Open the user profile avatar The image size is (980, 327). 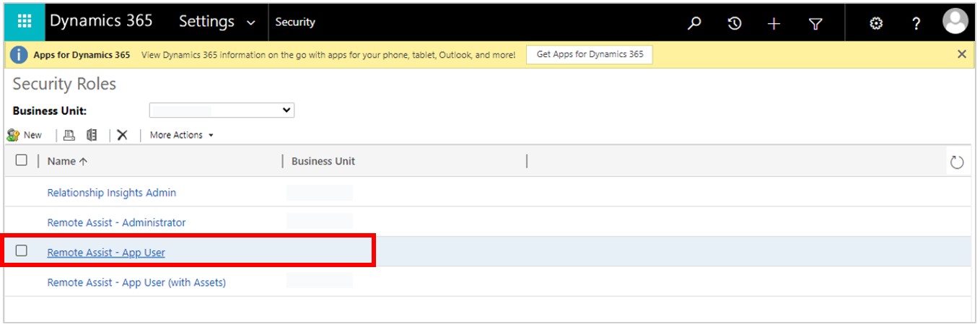(x=955, y=22)
